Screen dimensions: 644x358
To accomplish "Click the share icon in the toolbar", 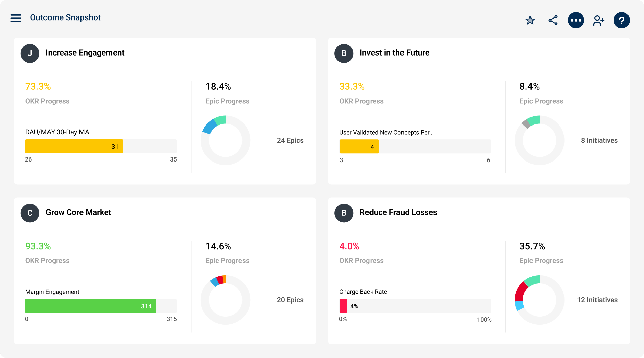I will point(553,20).
